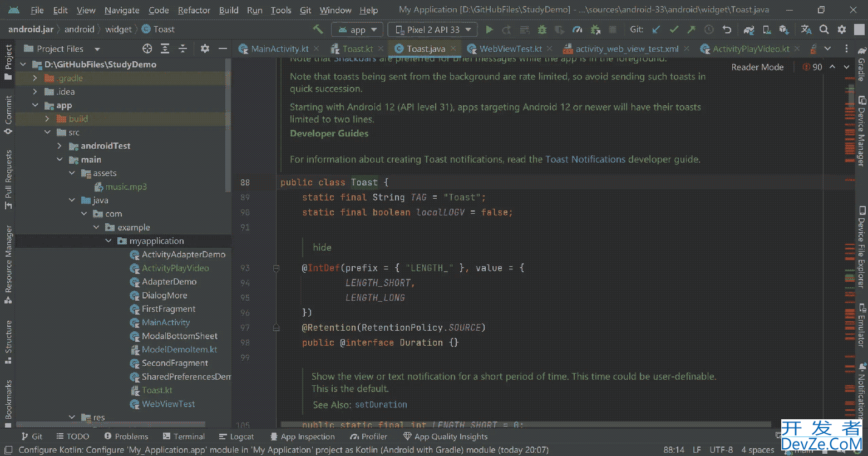Open the Device Manager toolbar icon
Viewport: 868px width, 456px height.
click(x=767, y=30)
